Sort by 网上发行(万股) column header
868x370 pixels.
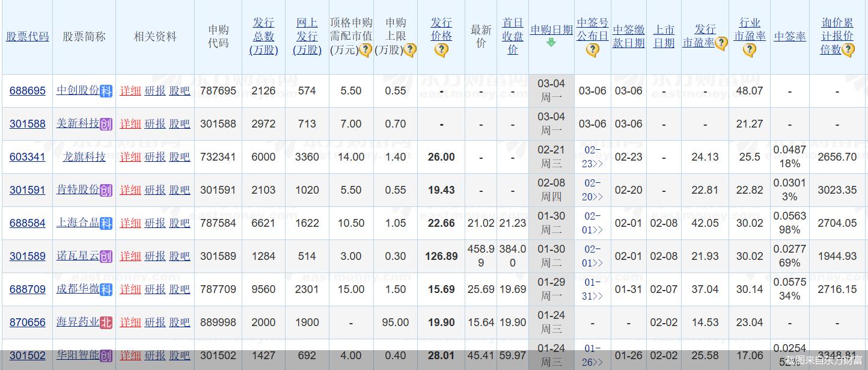point(307,37)
